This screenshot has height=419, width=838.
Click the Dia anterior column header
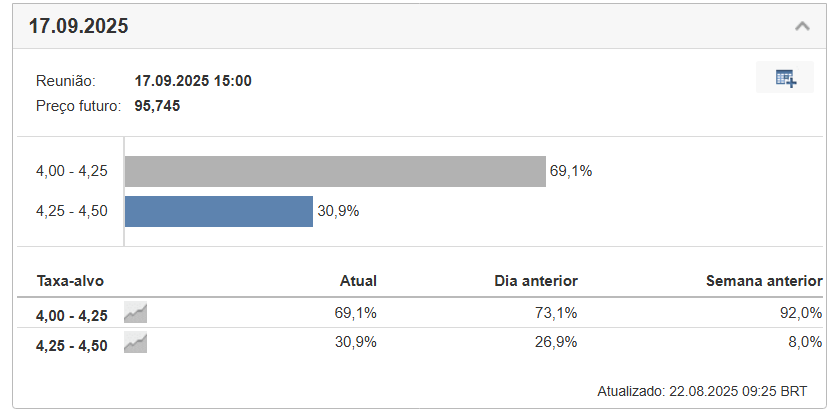(536, 281)
